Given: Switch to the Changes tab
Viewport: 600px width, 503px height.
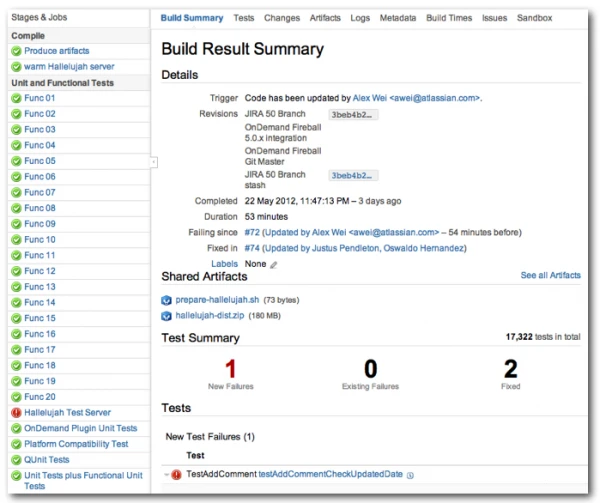Looking at the screenshot, I should [282, 18].
